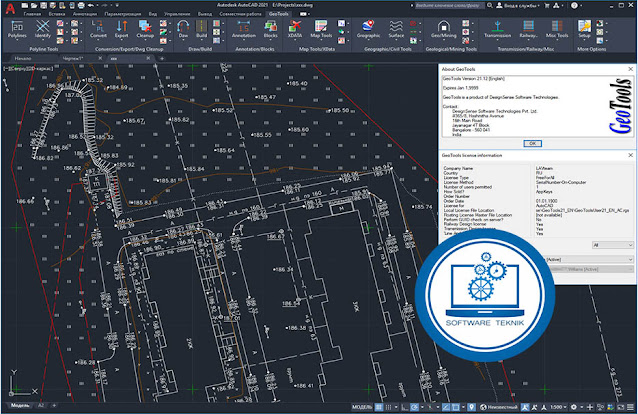Close the About GeoTools dialog
The height and width of the screenshot is (414, 638).
(x=630, y=69)
